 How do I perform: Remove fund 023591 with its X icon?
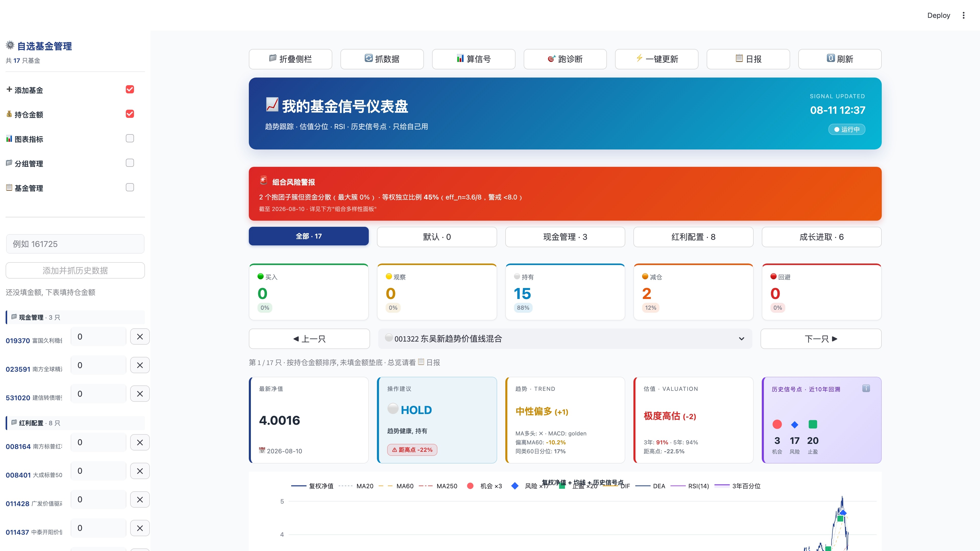pos(140,365)
